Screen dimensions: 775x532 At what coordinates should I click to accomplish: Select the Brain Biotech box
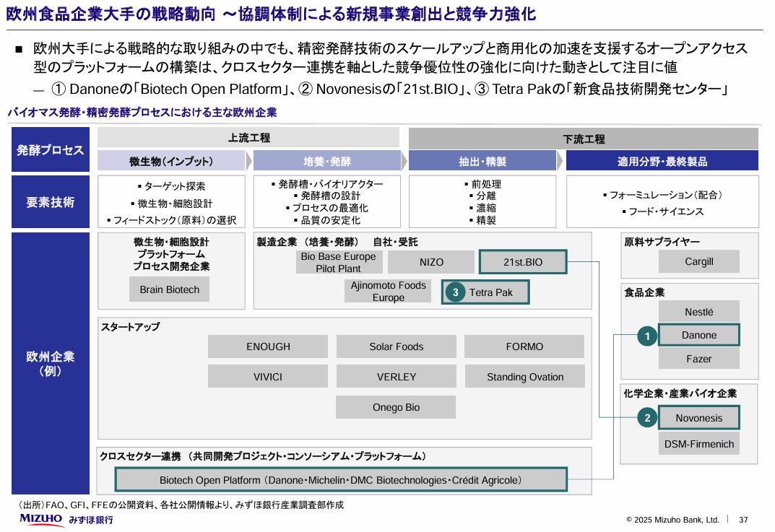170,289
